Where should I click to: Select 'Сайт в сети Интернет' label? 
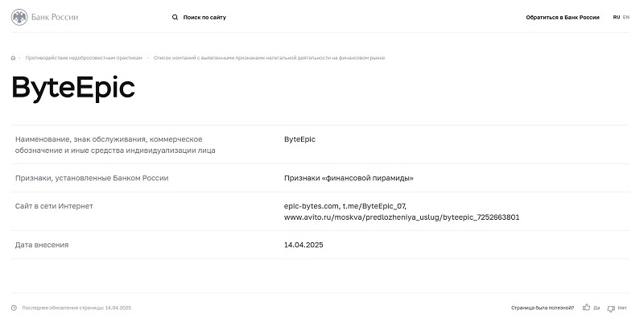tap(54, 206)
